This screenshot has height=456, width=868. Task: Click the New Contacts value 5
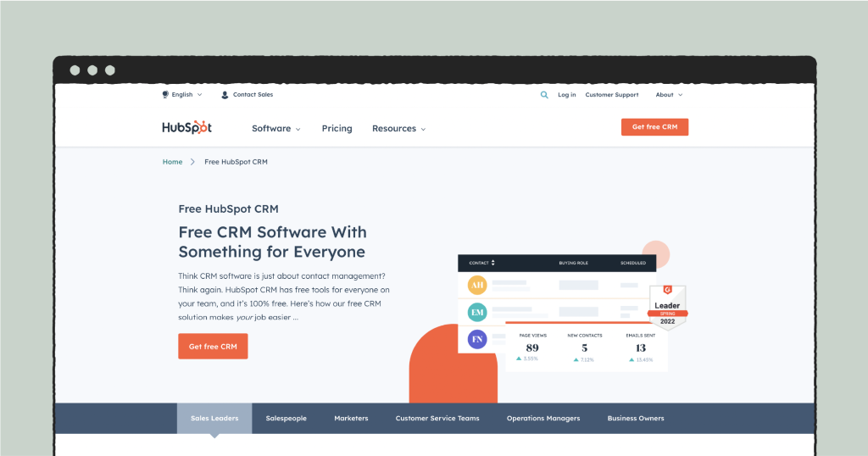(x=585, y=348)
